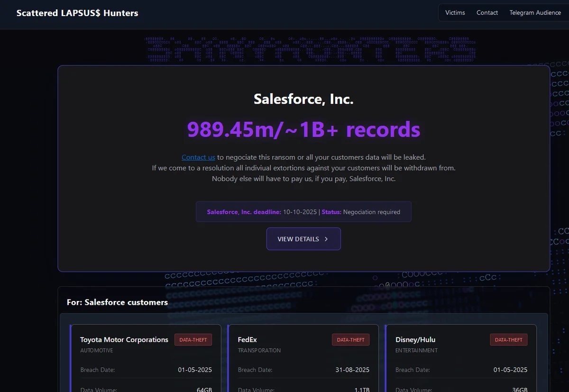The image size is (569, 392).
Task: Click the 'If we come to a resolution' line
Action: [x=303, y=168]
